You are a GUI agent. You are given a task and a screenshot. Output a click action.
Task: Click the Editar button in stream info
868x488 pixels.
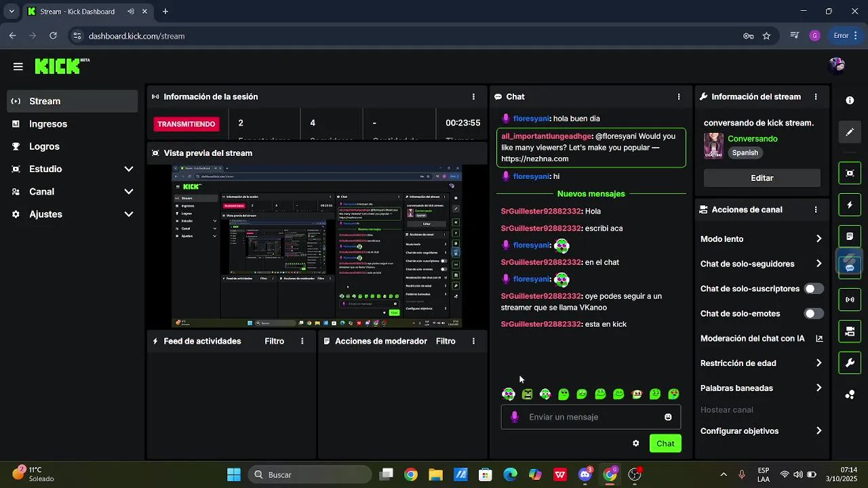762,178
